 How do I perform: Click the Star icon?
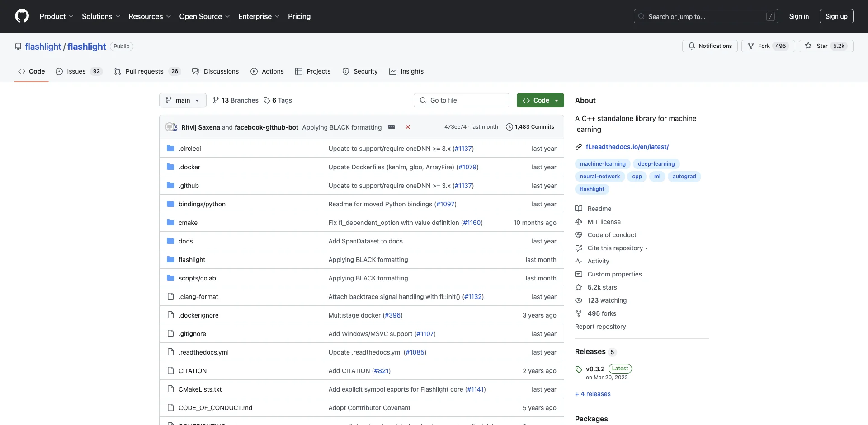(808, 46)
